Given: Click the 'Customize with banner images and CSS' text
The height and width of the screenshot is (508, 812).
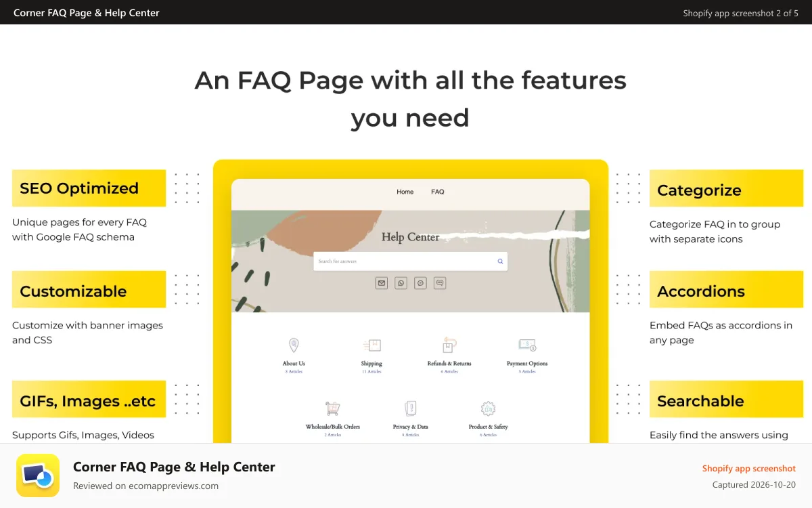Looking at the screenshot, I should pyautogui.click(x=87, y=333).
